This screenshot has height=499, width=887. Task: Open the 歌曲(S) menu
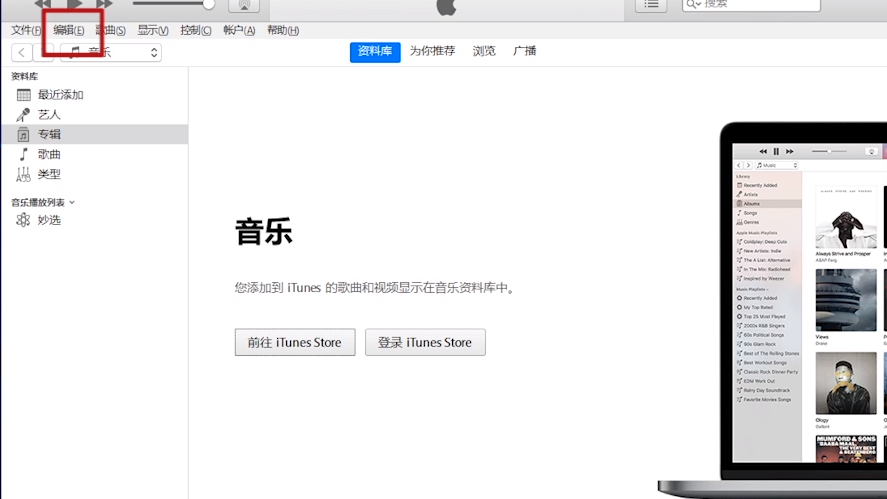(110, 30)
